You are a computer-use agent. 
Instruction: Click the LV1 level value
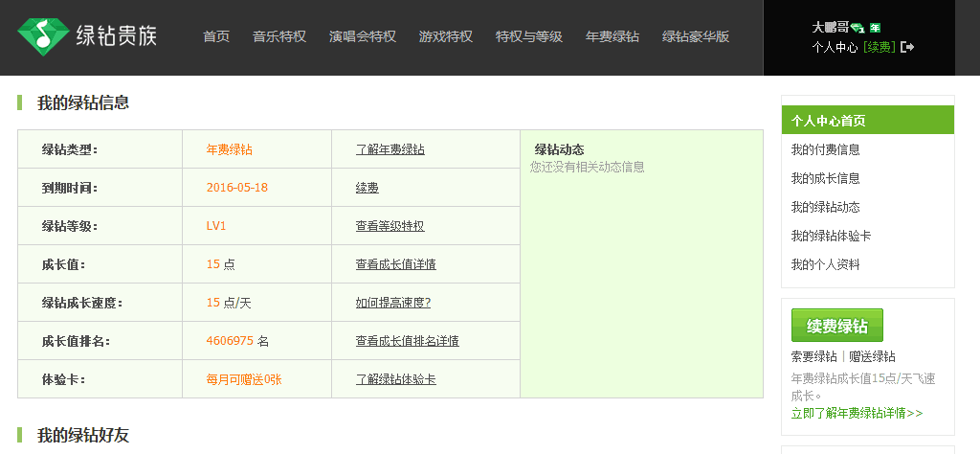point(216,226)
